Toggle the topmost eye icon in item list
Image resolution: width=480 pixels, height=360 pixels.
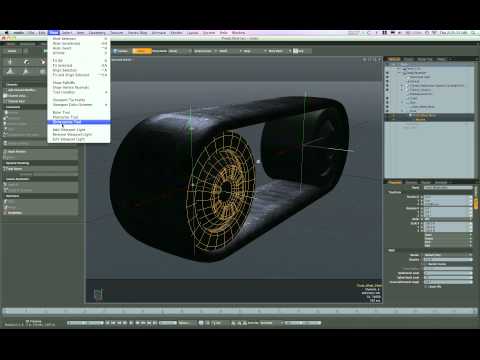click(387, 73)
